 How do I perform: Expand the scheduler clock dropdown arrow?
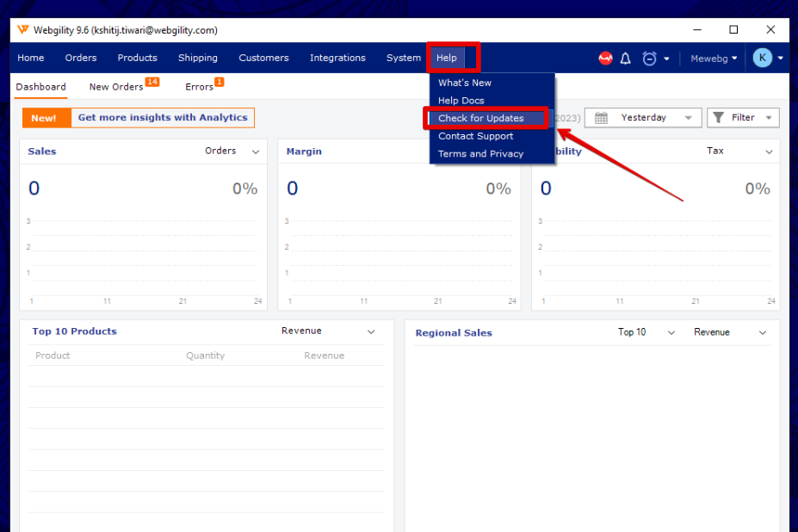[666, 59]
